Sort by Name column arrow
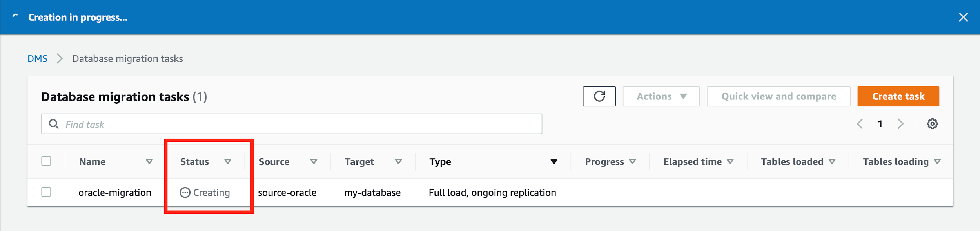 [149, 162]
